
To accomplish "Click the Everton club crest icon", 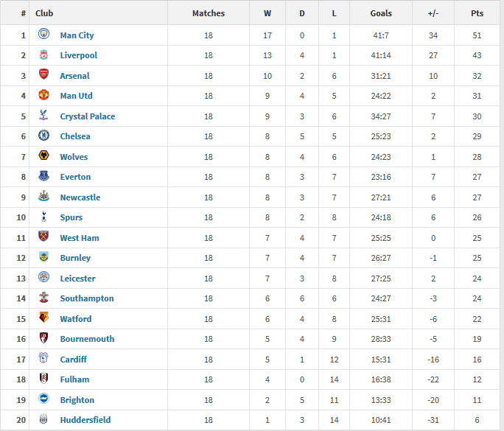I will click(x=43, y=177).
